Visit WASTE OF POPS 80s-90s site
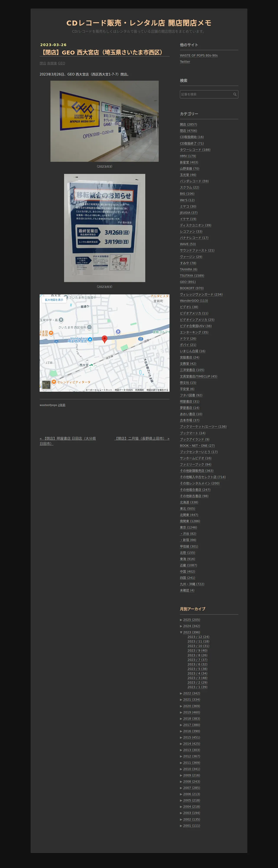 click(x=199, y=55)
